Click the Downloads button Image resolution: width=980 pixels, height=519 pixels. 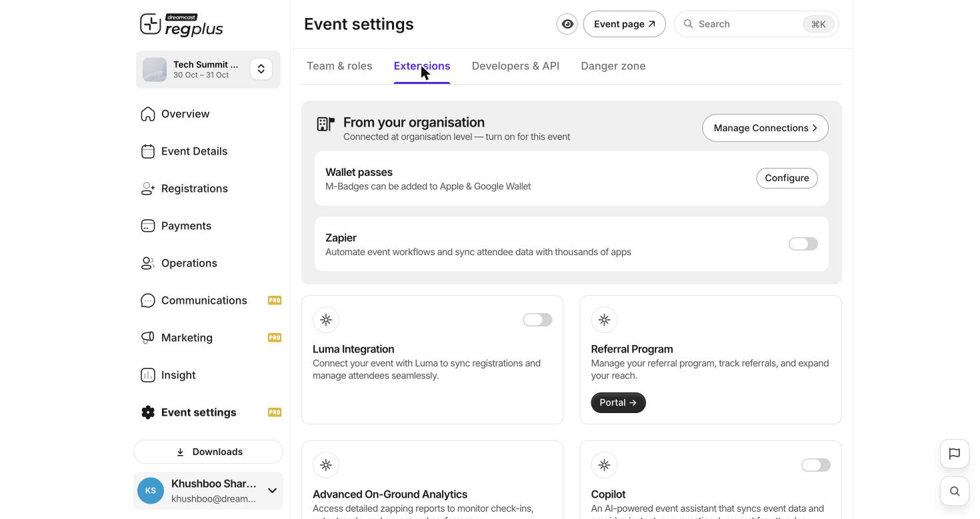tap(208, 452)
